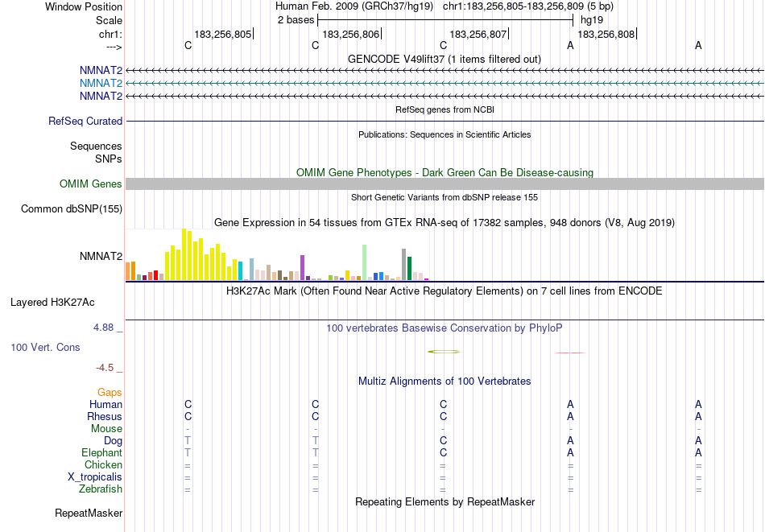Select the Human alignment row label

(x=105, y=404)
